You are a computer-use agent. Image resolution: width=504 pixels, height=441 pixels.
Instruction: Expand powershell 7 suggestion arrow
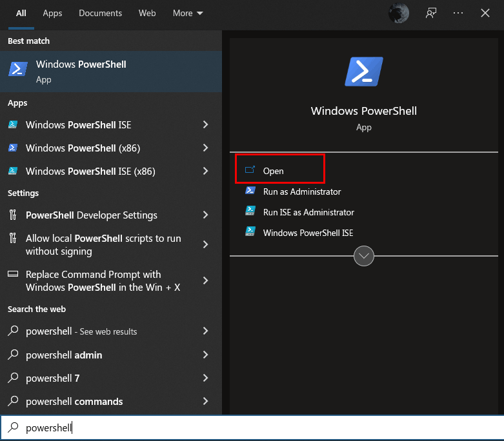(x=205, y=378)
